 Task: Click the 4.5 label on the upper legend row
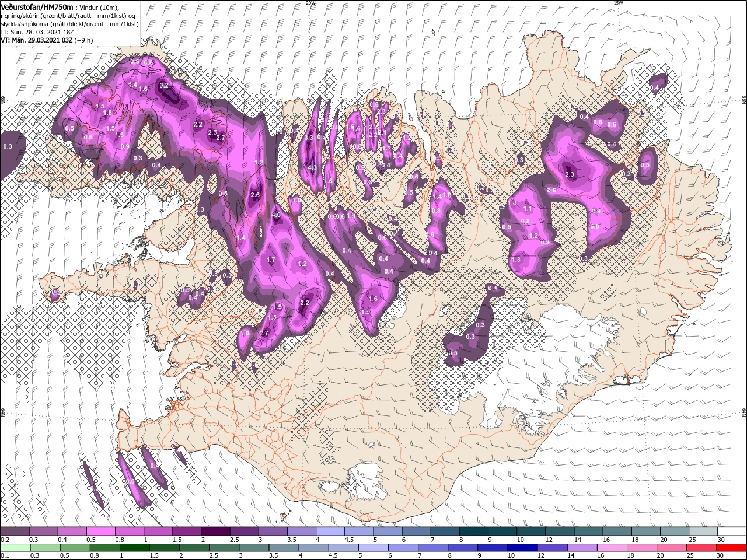coord(348,540)
